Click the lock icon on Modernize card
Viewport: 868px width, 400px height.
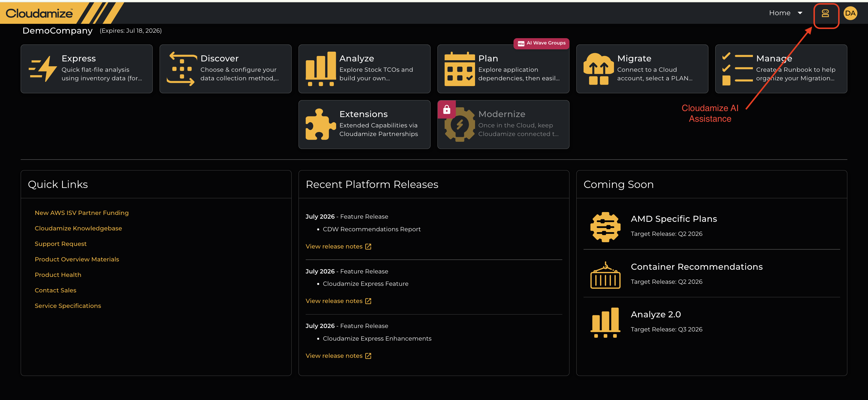click(446, 110)
